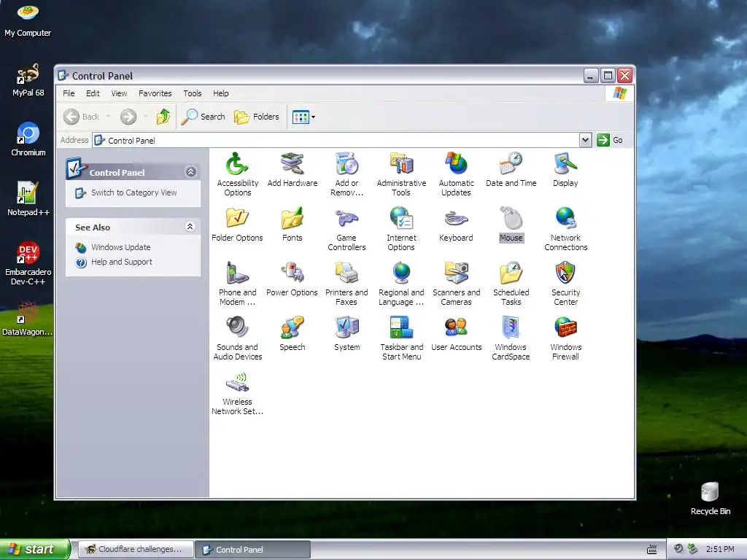Collapse the Control Panel sidebar section
This screenshot has width=747, height=560.
191,172
